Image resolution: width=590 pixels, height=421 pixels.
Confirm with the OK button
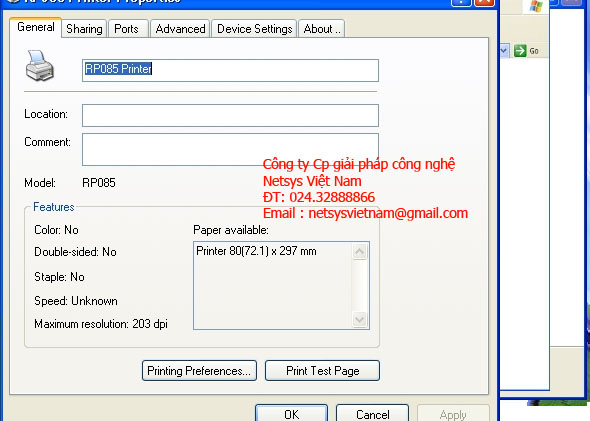click(292, 414)
